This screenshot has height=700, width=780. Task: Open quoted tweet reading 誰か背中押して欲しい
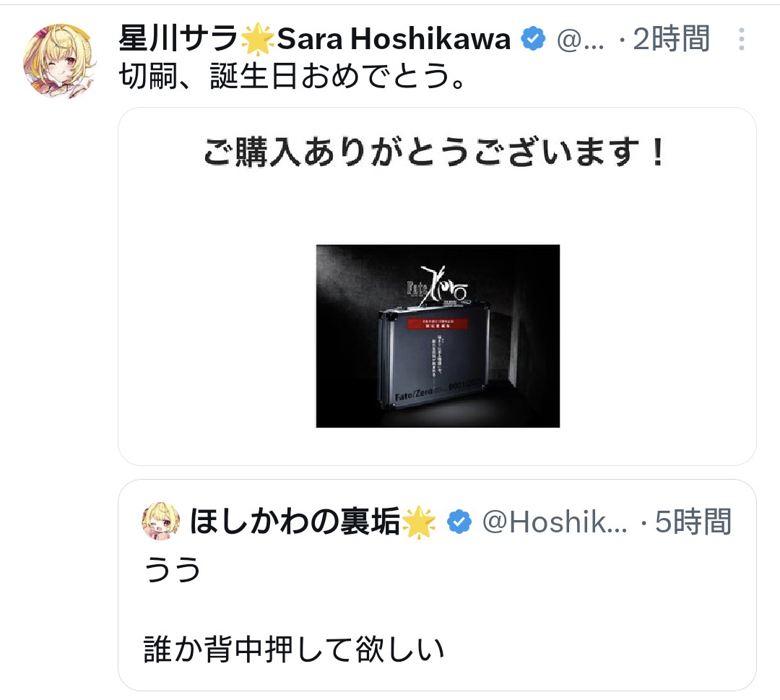coord(437,585)
